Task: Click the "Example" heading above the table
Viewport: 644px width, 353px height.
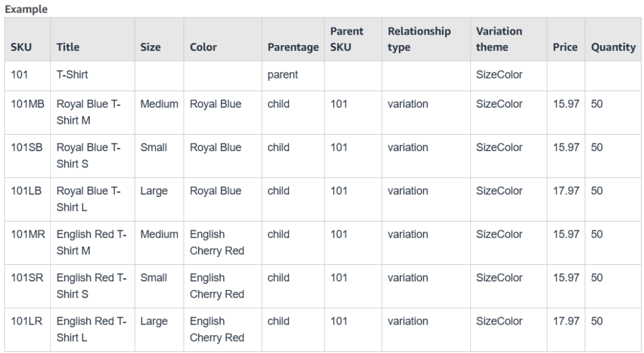Action: tap(26, 10)
